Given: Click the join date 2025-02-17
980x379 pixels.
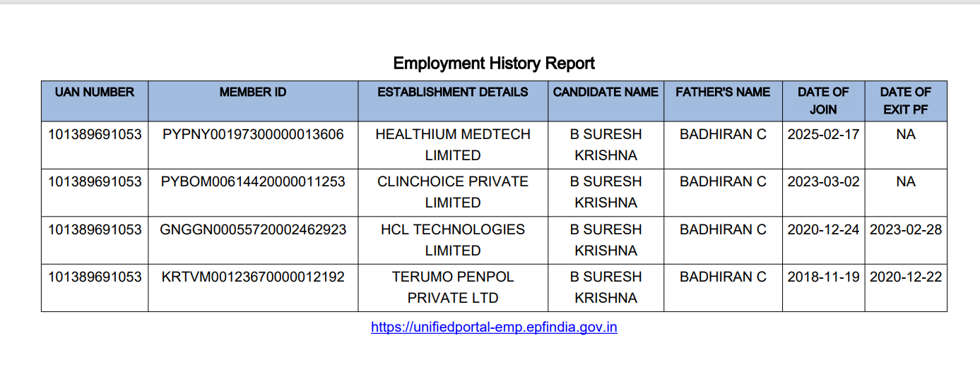Looking at the screenshot, I should [x=823, y=134].
